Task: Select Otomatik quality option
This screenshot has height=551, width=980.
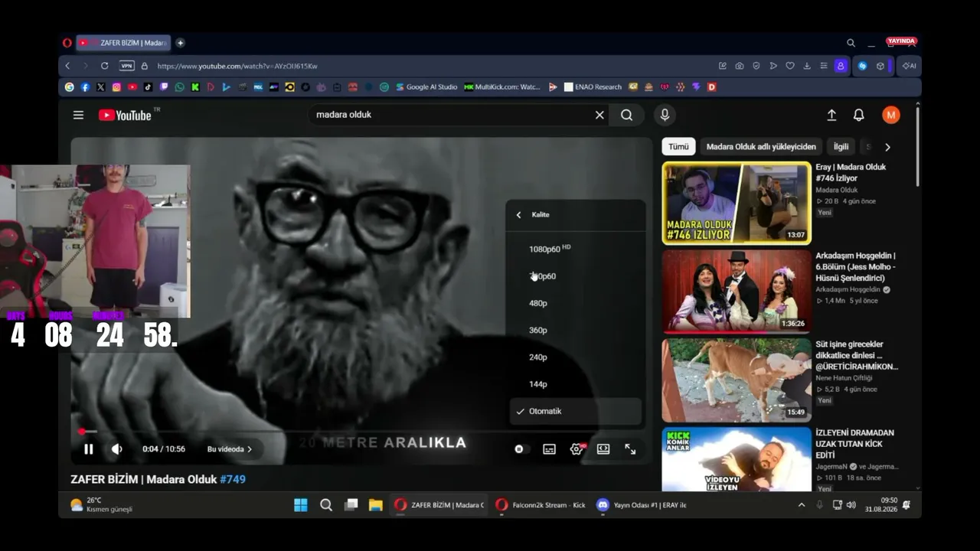Action: (x=576, y=412)
